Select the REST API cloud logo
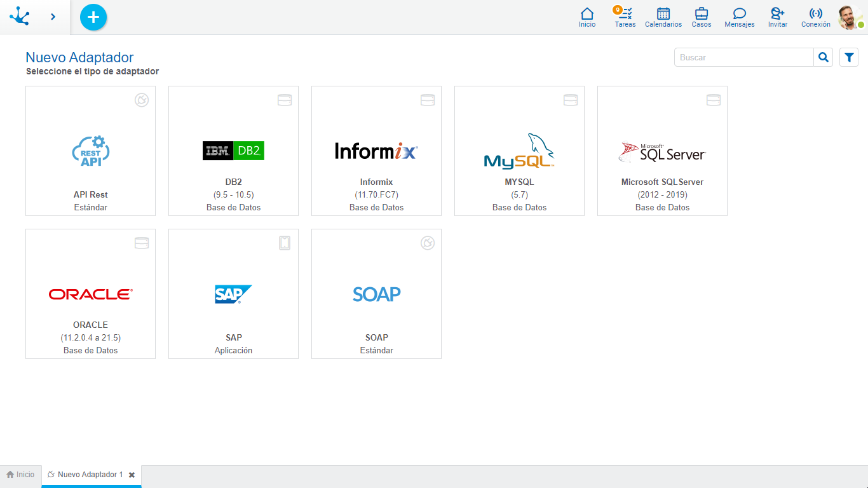Screen dimensions: 868x488 click(91, 151)
